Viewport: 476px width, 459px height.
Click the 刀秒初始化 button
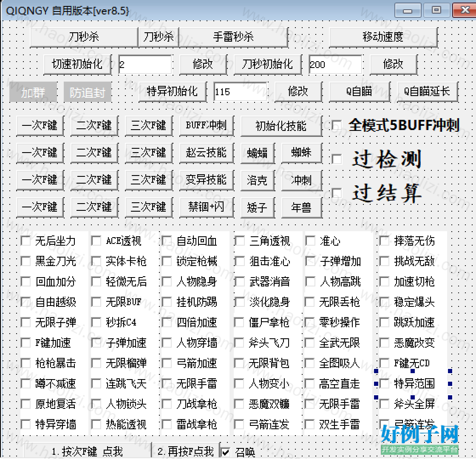268,64
